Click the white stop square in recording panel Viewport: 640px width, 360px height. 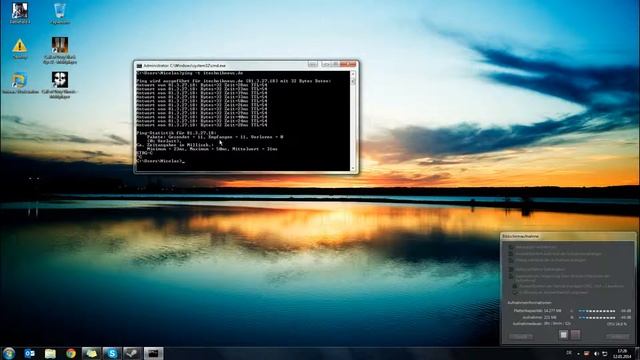(x=563, y=335)
